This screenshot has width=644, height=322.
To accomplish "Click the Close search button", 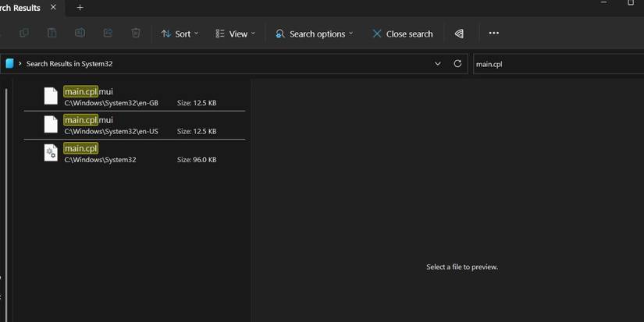I will [x=402, y=34].
